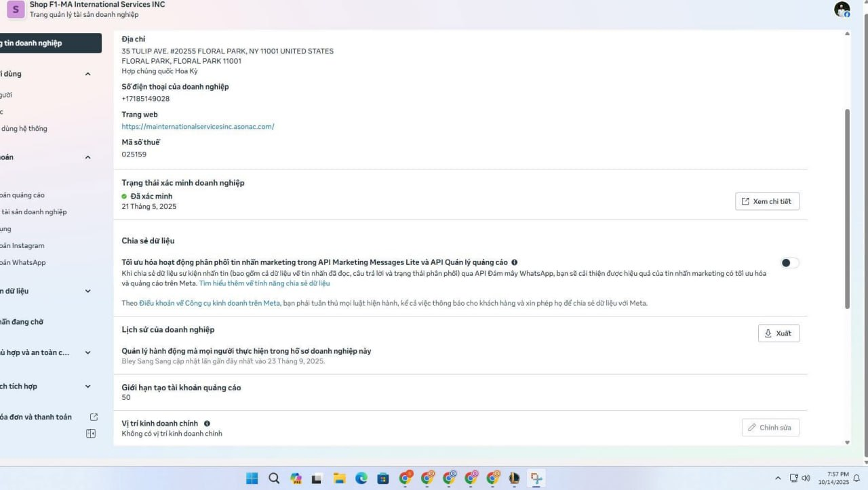Collapse the Tài khoản sidebar section chevron

(87, 157)
